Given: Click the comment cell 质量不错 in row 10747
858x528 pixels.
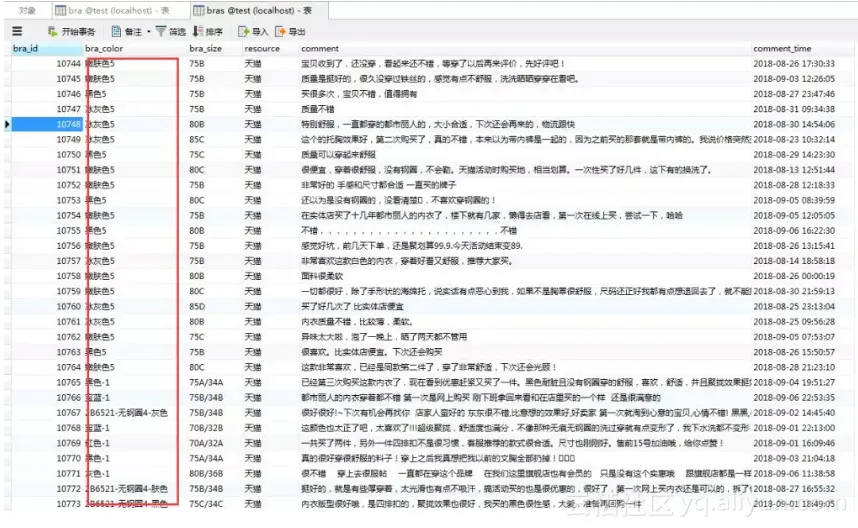Looking at the screenshot, I should (x=317, y=109).
